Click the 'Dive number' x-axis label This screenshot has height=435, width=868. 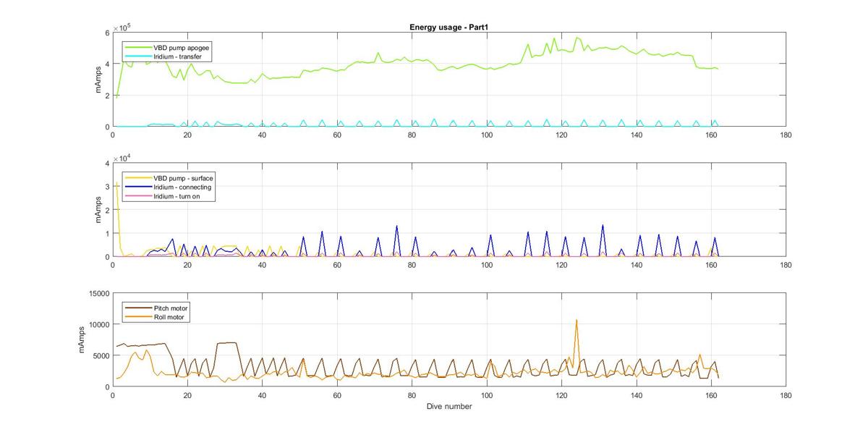coord(449,406)
